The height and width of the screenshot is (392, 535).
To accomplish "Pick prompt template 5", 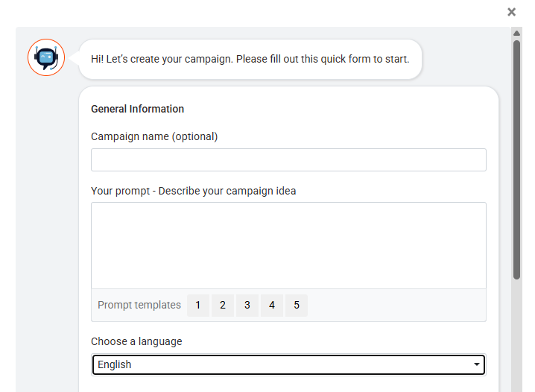I will pos(297,306).
